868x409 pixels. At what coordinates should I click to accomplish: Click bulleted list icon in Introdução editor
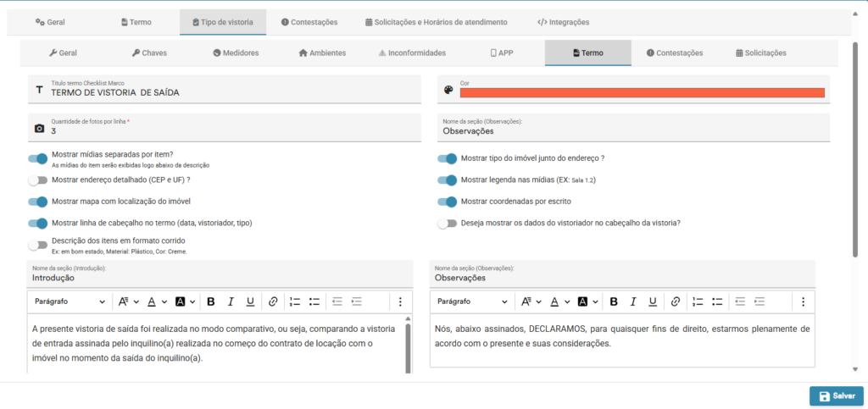pos(314,301)
